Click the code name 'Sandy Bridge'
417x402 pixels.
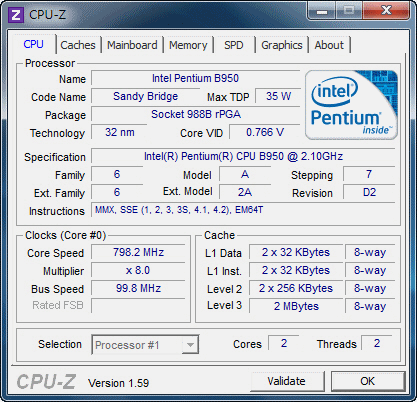pos(146,96)
